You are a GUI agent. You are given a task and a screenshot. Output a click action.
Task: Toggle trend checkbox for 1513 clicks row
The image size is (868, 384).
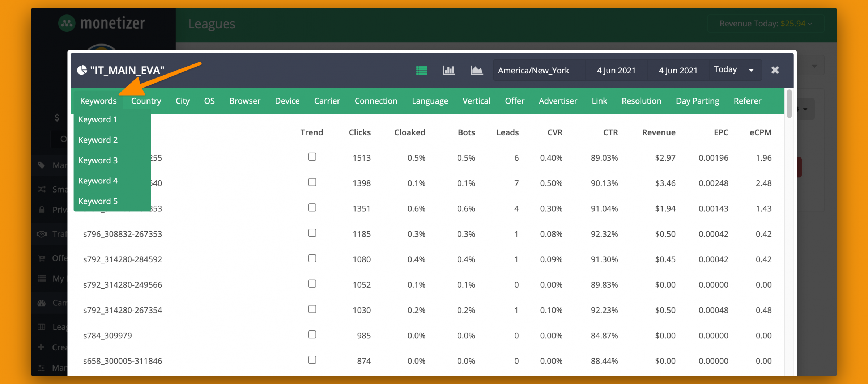[x=312, y=157]
